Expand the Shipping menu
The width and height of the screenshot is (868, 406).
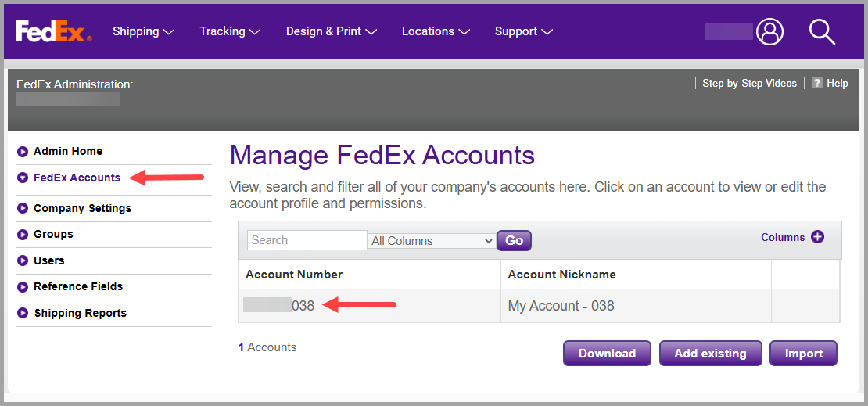(143, 31)
